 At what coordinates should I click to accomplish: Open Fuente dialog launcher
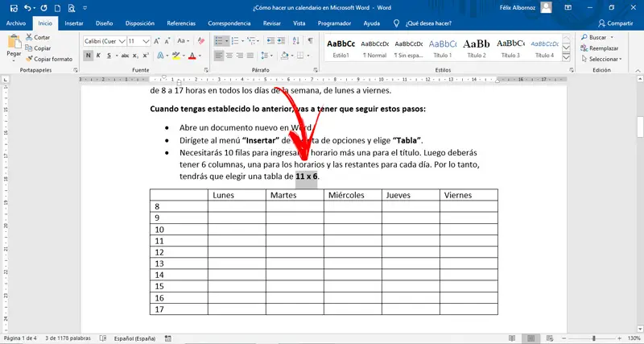pos(206,70)
